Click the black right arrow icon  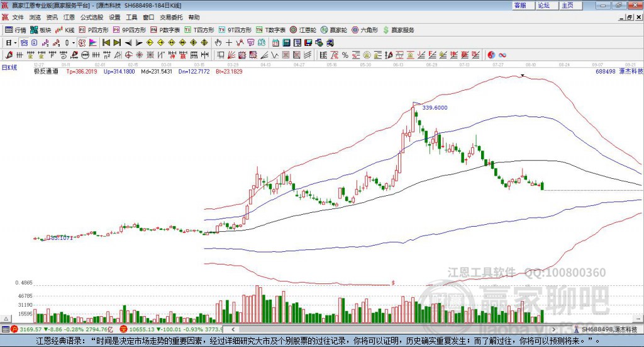139,42
